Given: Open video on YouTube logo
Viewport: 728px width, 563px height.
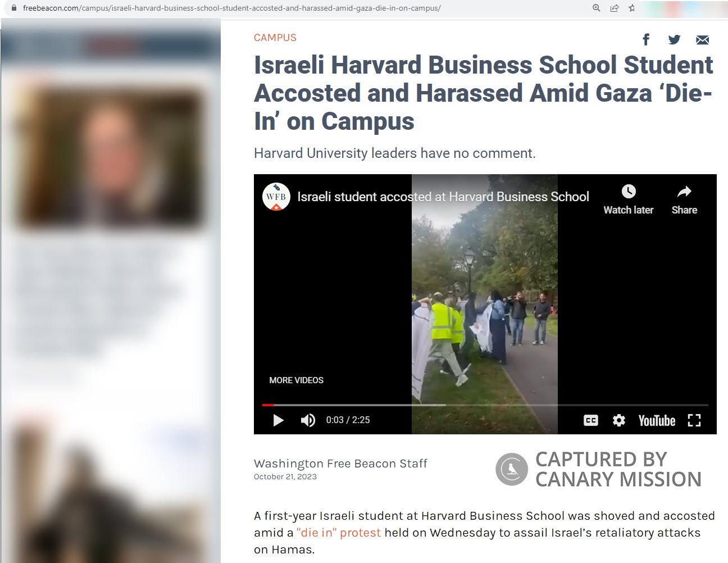Looking at the screenshot, I should click(x=657, y=420).
